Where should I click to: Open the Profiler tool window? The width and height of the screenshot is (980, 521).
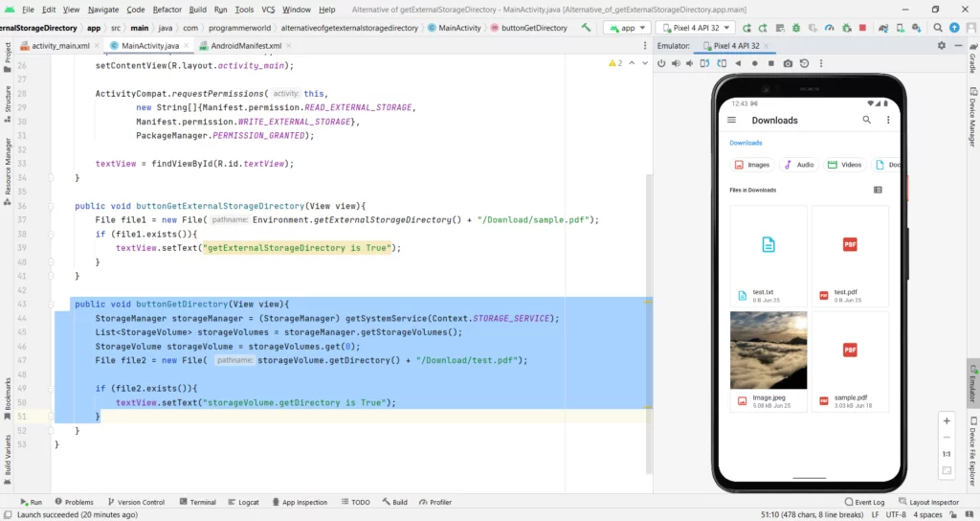click(x=435, y=502)
